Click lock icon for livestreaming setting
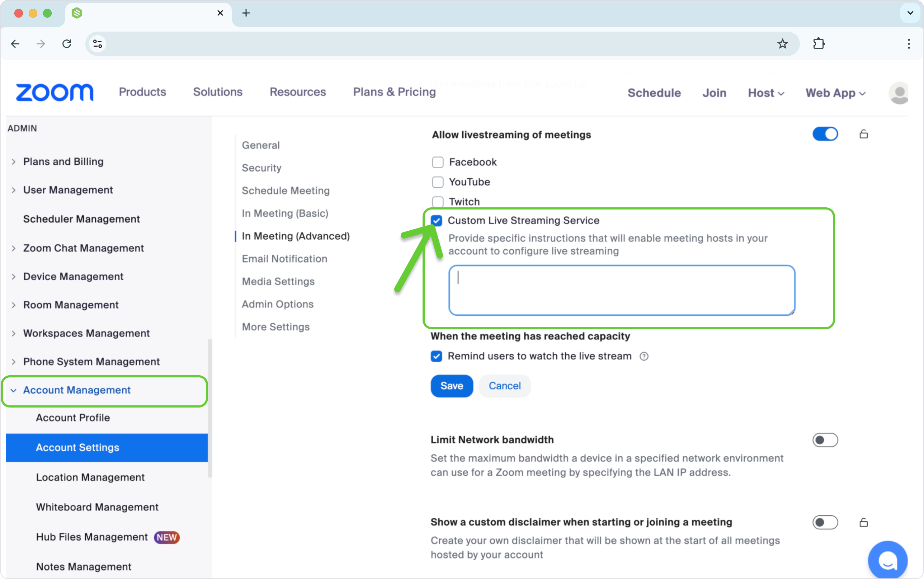 point(863,134)
